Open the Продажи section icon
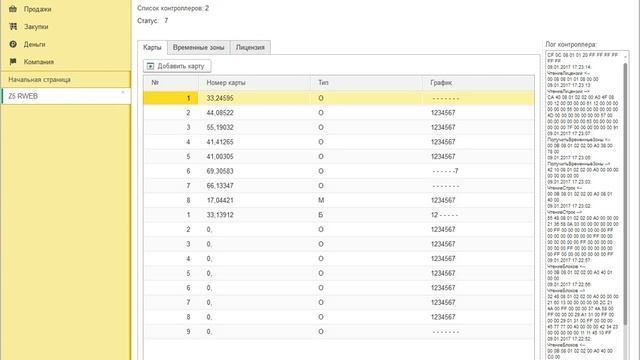This screenshot has height=360, width=640. pos(13,9)
